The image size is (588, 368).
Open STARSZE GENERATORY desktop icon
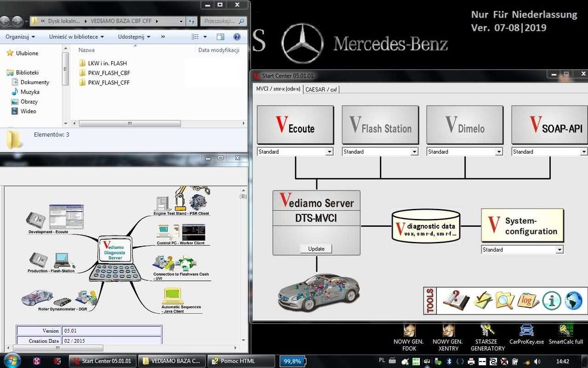pyautogui.click(x=487, y=337)
